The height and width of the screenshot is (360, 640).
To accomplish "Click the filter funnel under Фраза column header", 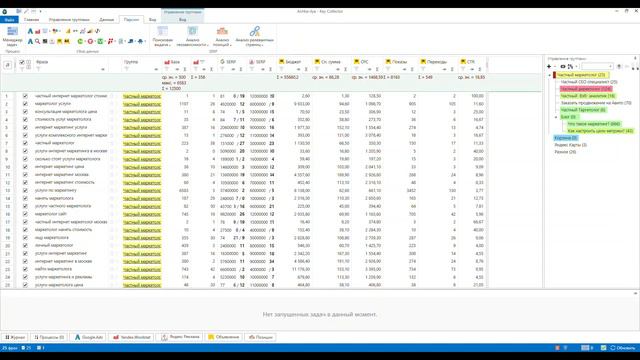I will coord(38,69).
